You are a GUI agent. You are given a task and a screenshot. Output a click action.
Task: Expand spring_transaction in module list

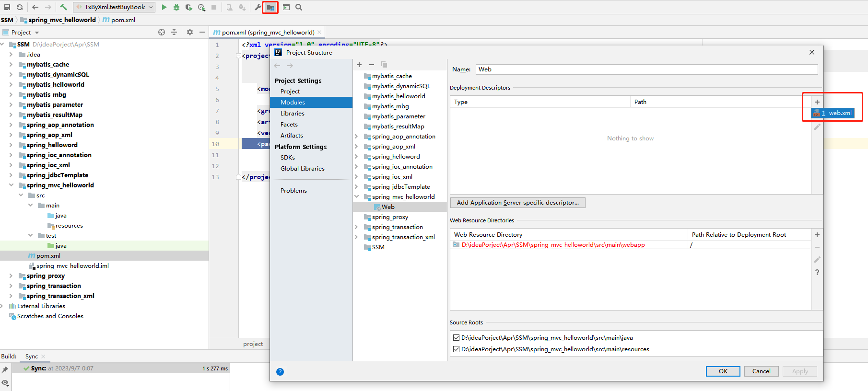pyautogui.click(x=356, y=227)
